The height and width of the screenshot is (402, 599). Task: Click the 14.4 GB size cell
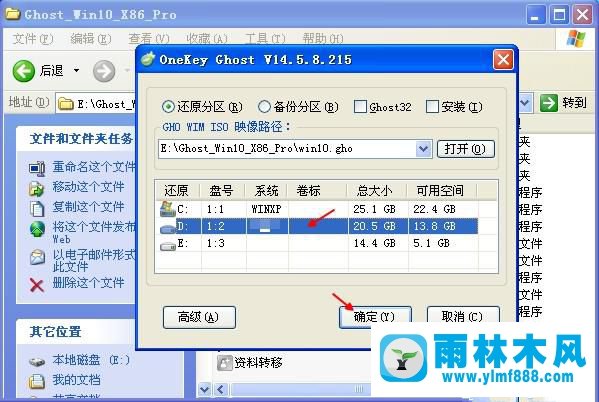click(x=374, y=243)
